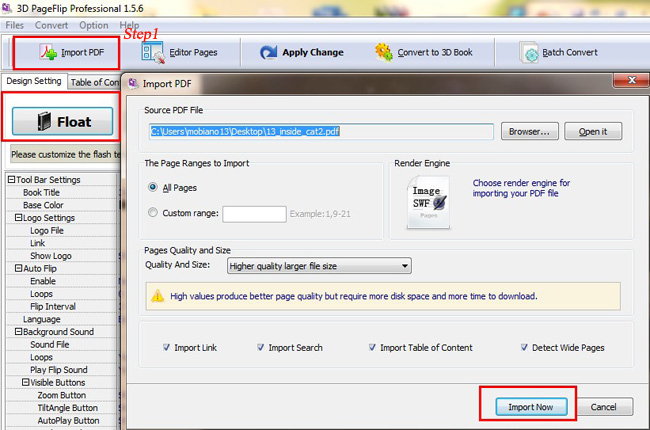Click the Batch Convert icon
Screen dimensions: 650x430
[529, 52]
